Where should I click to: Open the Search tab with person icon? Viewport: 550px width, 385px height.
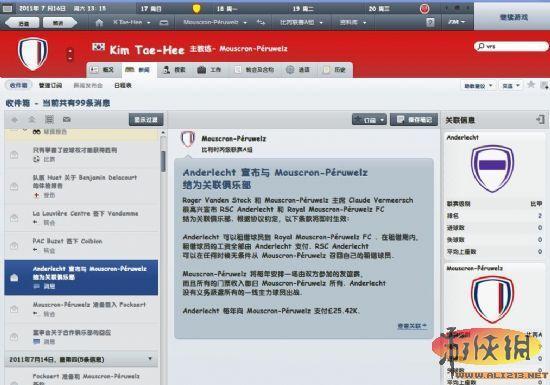[x=174, y=70]
